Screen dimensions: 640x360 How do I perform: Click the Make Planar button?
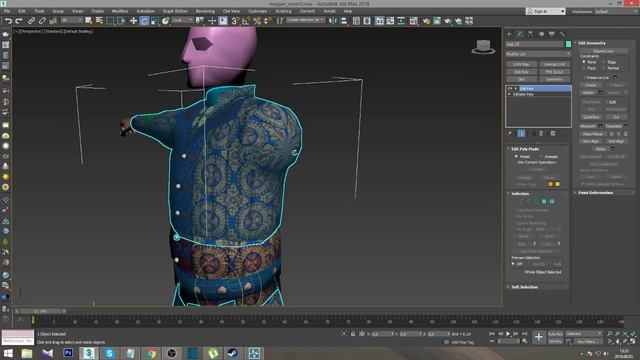tap(593, 134)
